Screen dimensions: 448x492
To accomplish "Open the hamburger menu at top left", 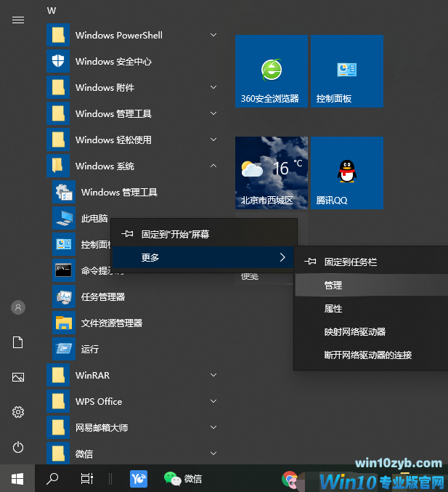I will (18, 20).
